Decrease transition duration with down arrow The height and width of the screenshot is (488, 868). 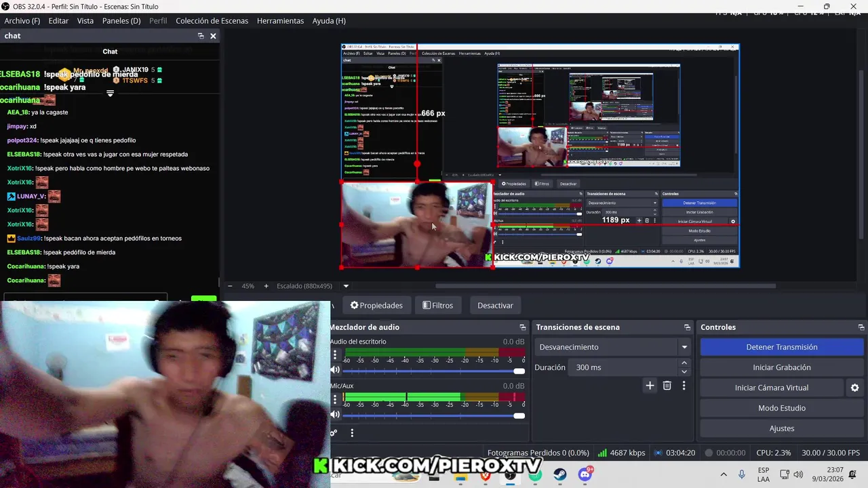(684, 371)
